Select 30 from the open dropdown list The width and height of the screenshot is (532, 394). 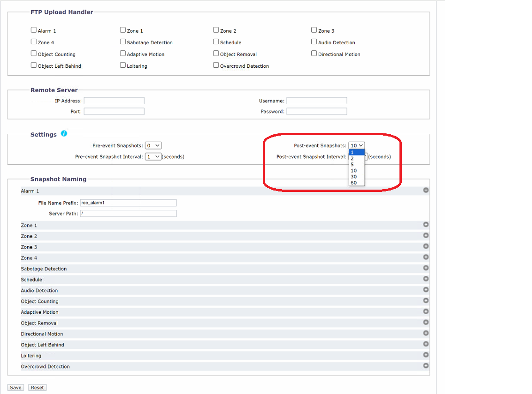[354, 177]
